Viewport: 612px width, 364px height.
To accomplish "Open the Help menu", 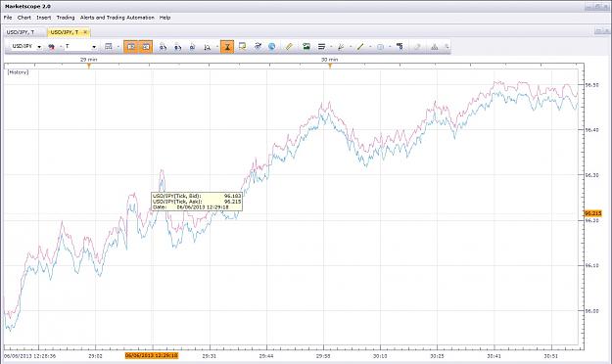I will point(165,18).
